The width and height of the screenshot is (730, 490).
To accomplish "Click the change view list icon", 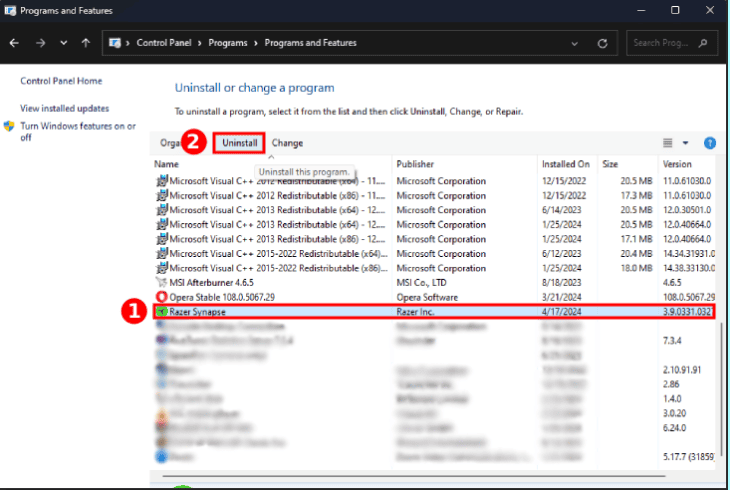I will point(668,143).
